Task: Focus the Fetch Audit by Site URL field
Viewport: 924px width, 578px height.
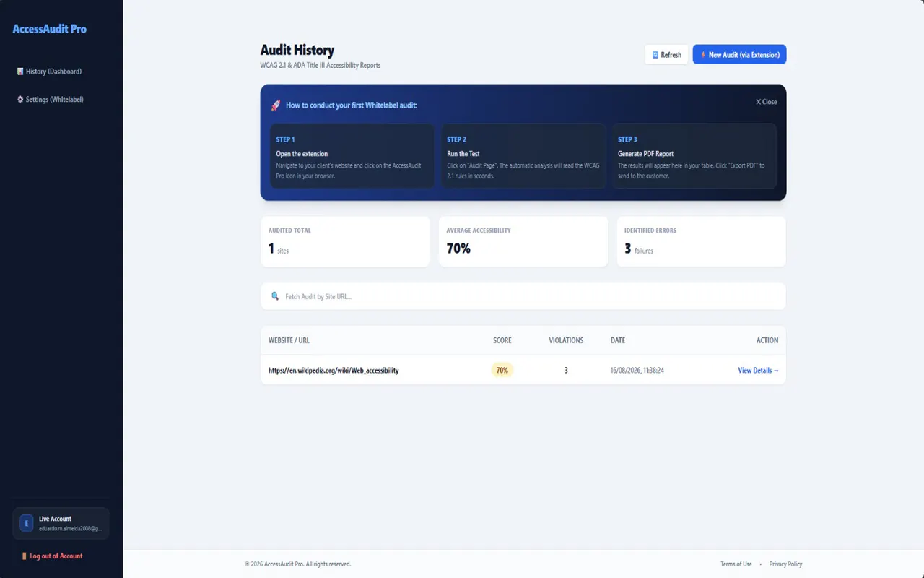Action: [523, 296]
